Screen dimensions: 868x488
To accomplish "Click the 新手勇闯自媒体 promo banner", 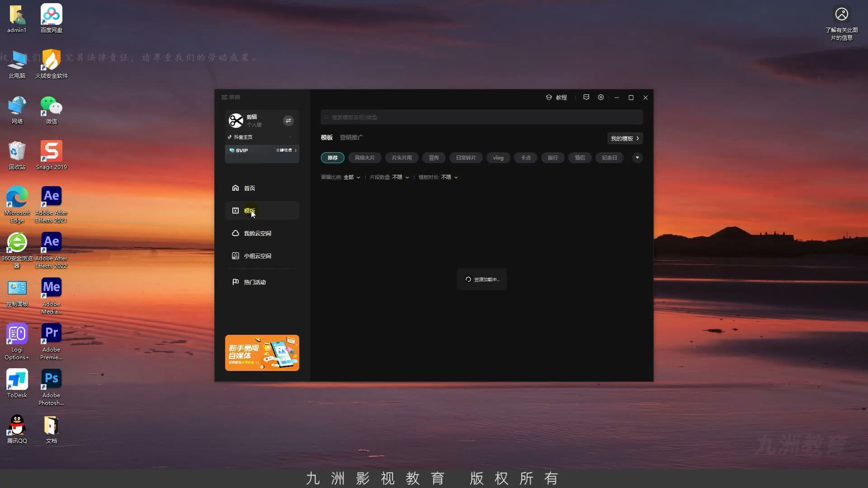I will pos(262,353).
